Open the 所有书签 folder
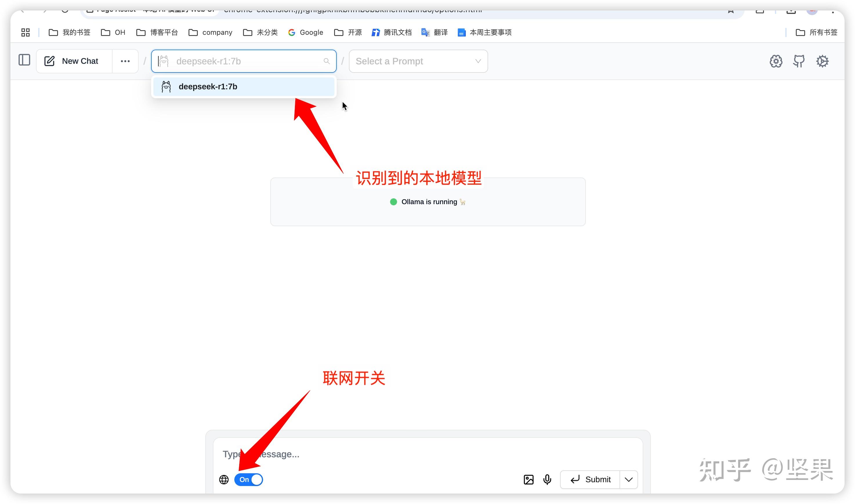The height and width of the screenshot is (504, 855). [816, 32]
